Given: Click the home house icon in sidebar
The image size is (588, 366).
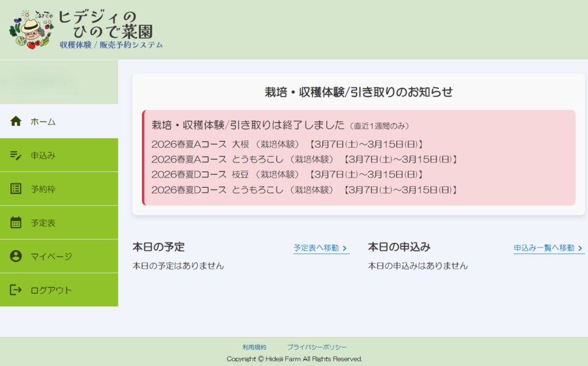Looking at the screenshot, I should (x=16, y=121).
